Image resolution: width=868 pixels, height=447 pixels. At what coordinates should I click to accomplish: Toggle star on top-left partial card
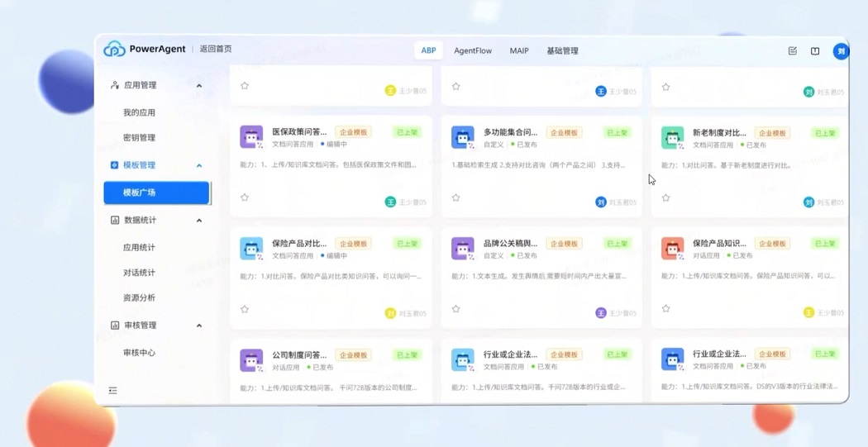(x=245, y=86)
